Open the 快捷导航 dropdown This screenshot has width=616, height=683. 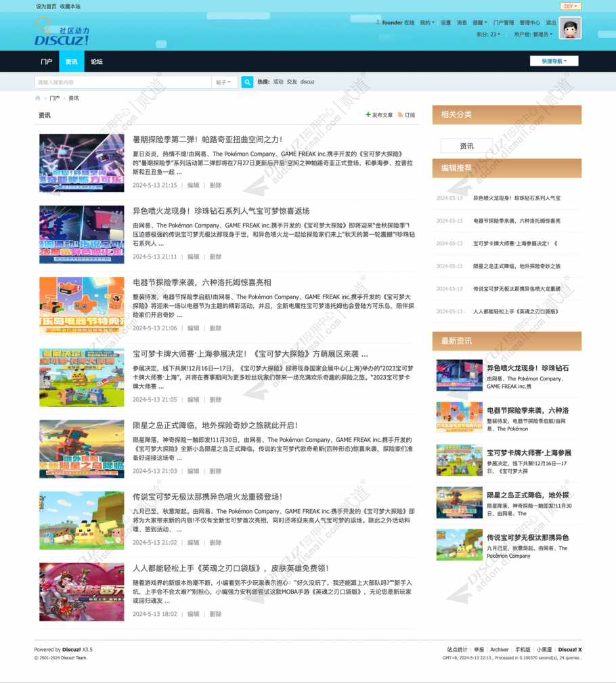coord(554,61)
